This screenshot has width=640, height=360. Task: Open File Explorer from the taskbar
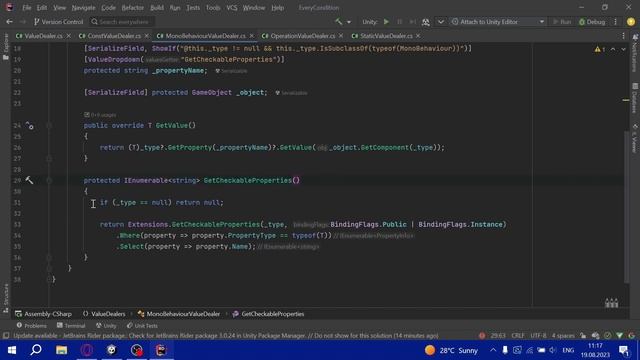61,350
